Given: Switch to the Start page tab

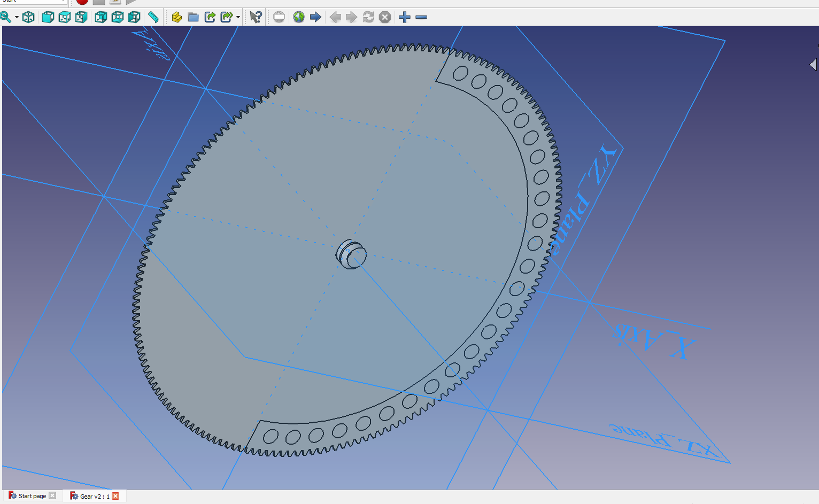Looking at the screenshot, I should pyautogui.click(x=32, y=496).
